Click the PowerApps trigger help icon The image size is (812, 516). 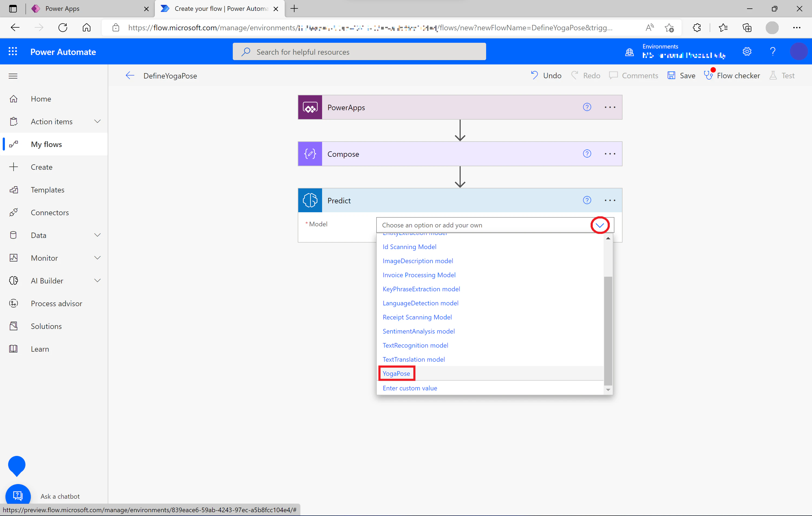587,107
